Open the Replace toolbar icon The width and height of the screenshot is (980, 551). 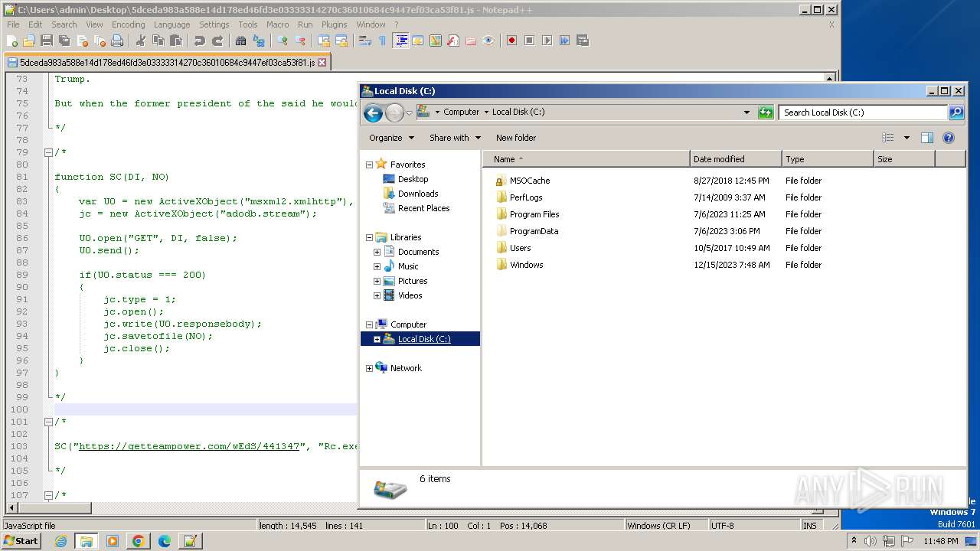(258, 41)
